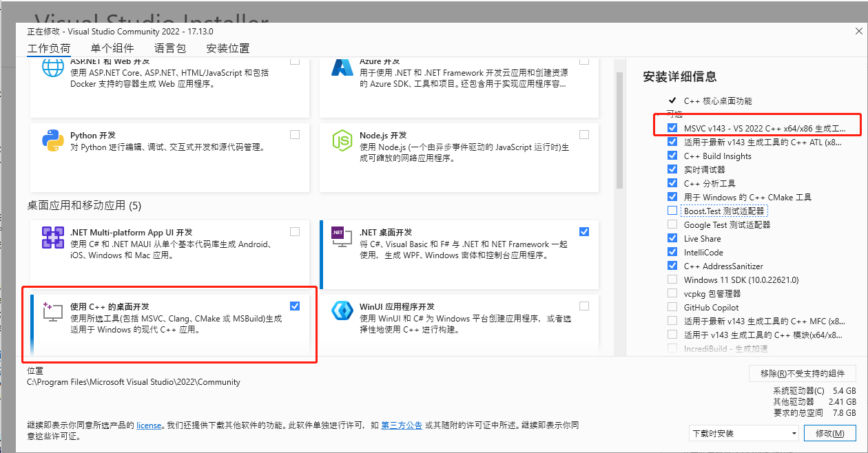This screenshot has height=453, width=868.
Task: Switch to the 工作负荷 tab
Action: point(49,48)
